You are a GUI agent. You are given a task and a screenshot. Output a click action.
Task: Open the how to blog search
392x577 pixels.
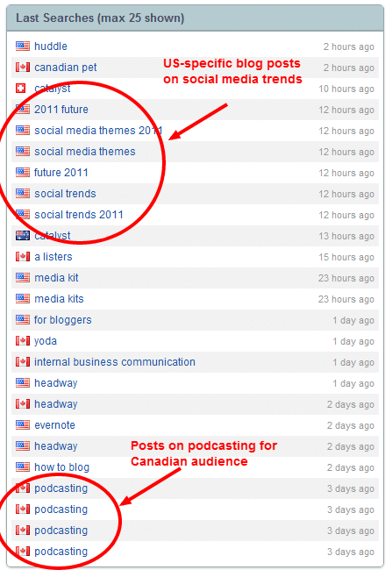62,467
